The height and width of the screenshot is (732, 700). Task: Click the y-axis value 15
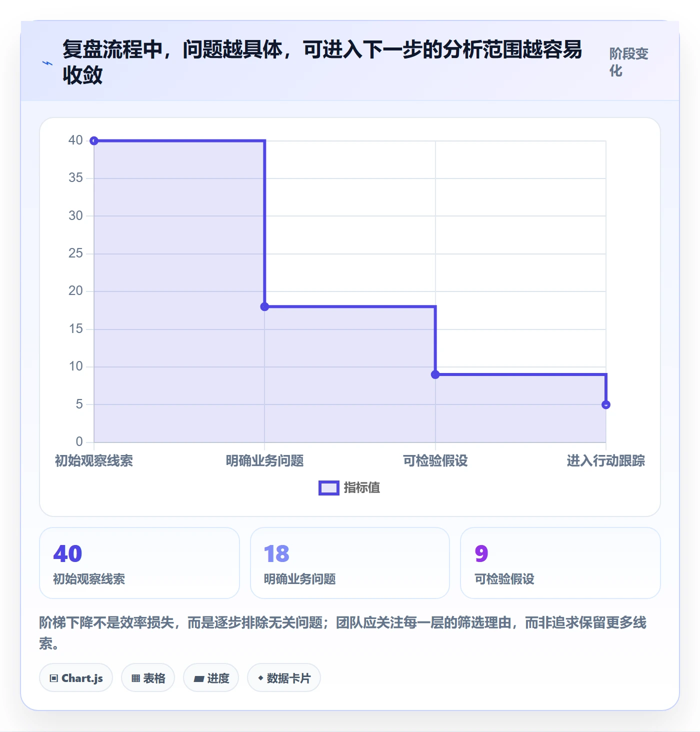tap(75, 328)
